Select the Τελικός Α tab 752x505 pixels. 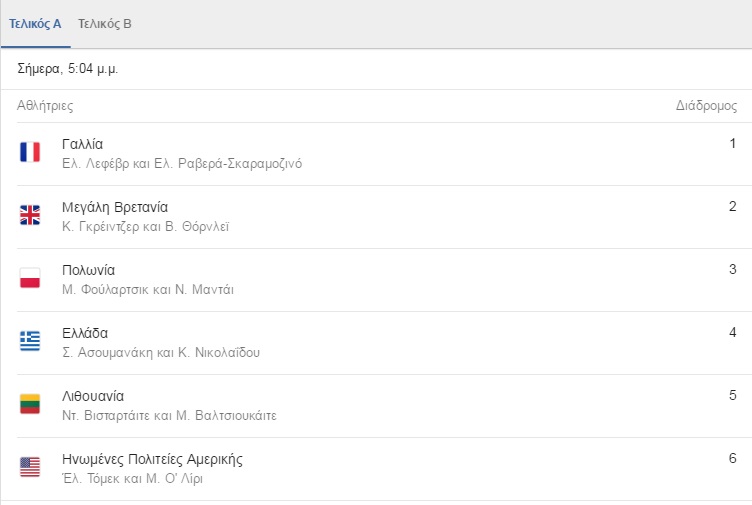click(35, 23)
